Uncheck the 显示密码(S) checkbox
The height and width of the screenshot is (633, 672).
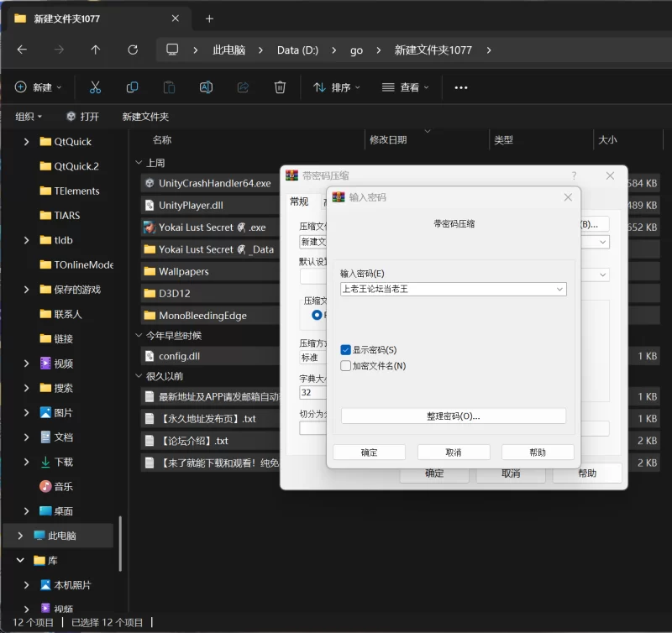[x=345, y=350]
